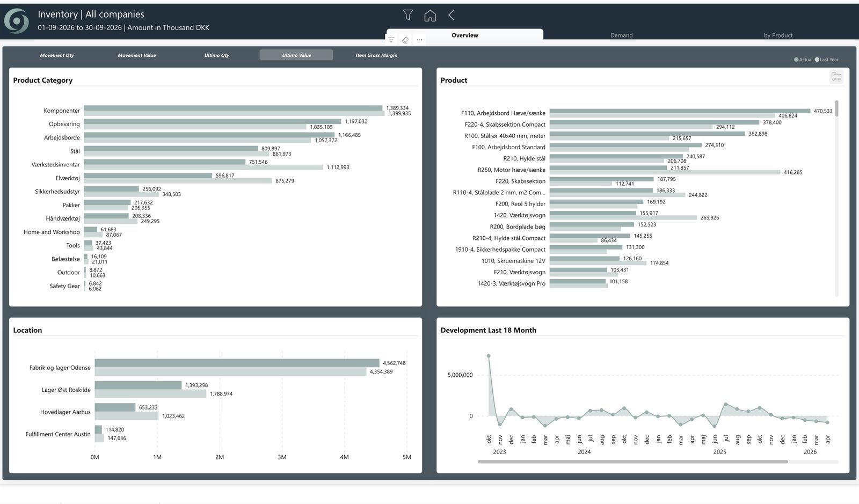Select the Home and Workshop category label

tap(52, 232)
